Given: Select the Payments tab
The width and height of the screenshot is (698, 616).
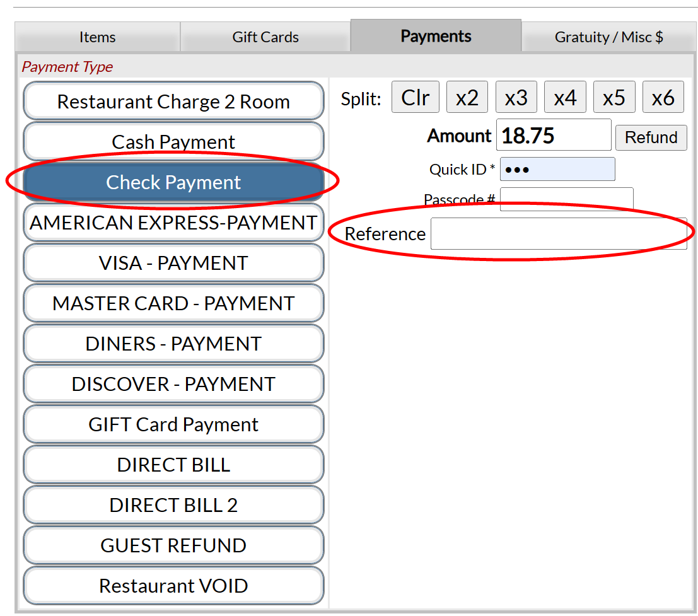Looking at the screenshot, I should click(x=436, y=36).
